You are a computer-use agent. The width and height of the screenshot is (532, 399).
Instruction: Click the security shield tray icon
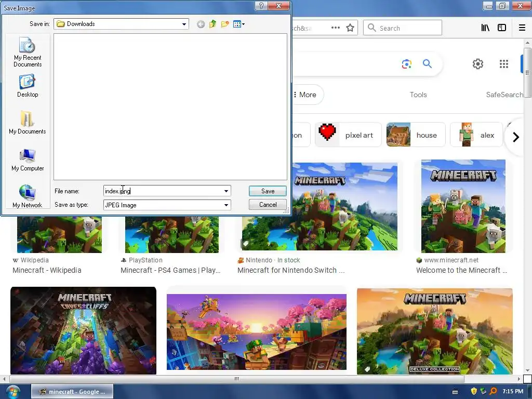point(474,391)
